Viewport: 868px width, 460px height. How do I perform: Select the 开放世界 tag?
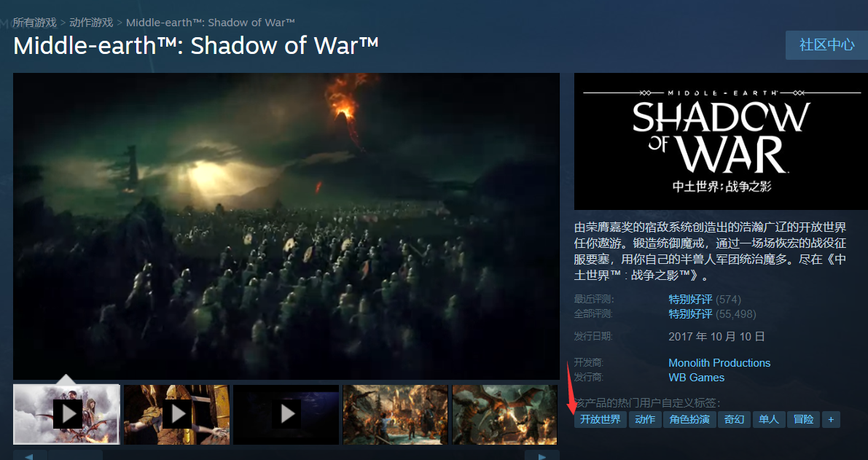coord(600,420)
